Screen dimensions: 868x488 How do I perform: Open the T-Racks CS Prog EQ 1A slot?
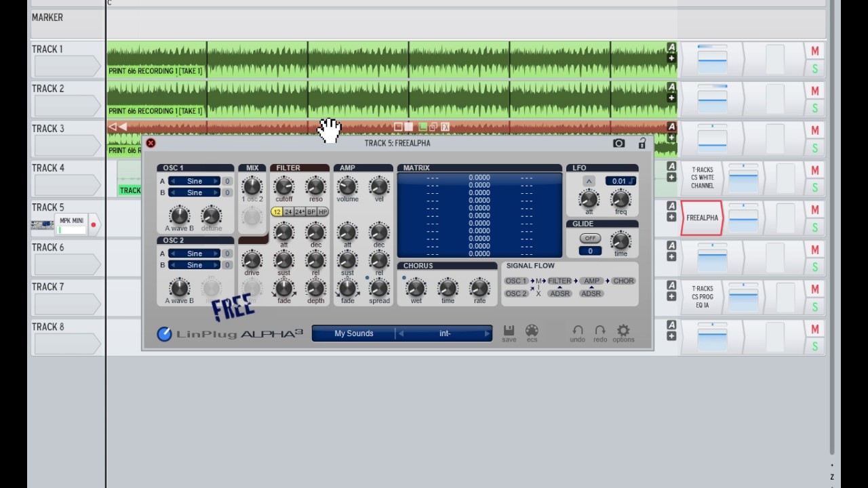click(x=702, y=297)
